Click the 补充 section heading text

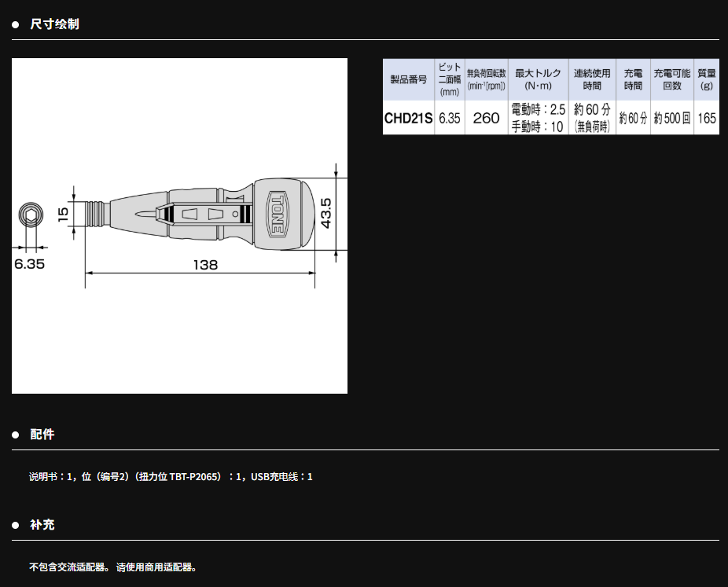coord(42,525)
